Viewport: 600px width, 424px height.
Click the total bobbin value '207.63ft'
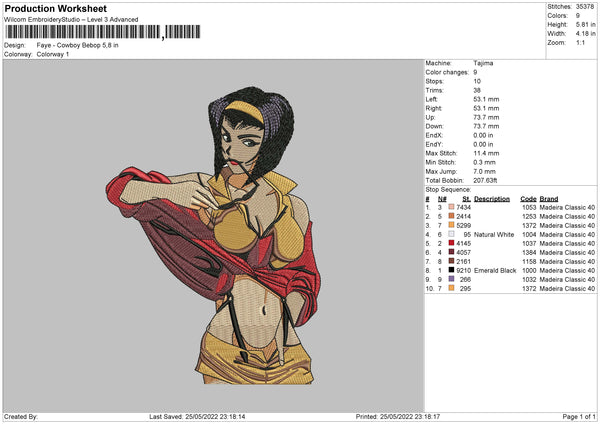pyautogui.click(x=485, y=180)
